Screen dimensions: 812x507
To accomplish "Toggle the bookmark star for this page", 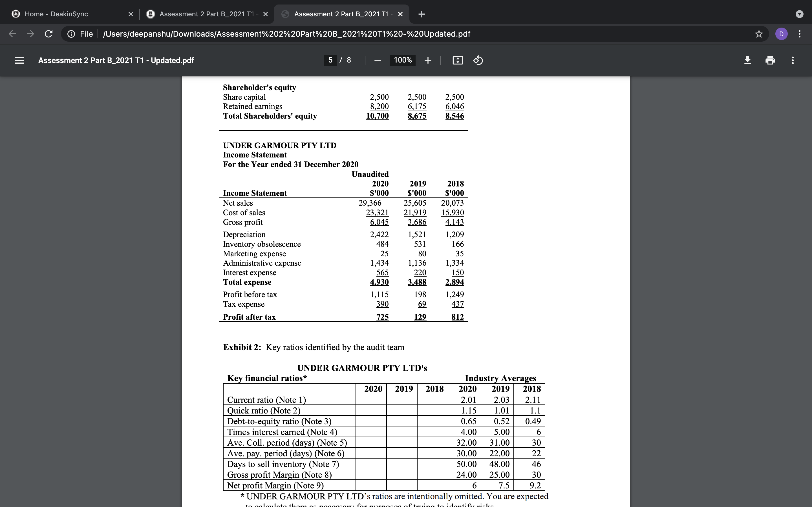I will [758, 34].
